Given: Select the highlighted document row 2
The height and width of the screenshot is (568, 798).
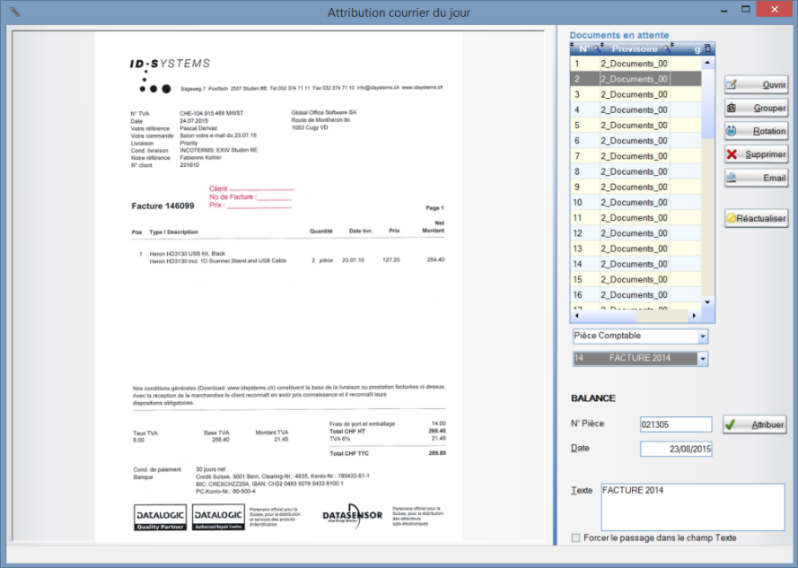Looking at the screenshot, I should (x=636, y=79).
